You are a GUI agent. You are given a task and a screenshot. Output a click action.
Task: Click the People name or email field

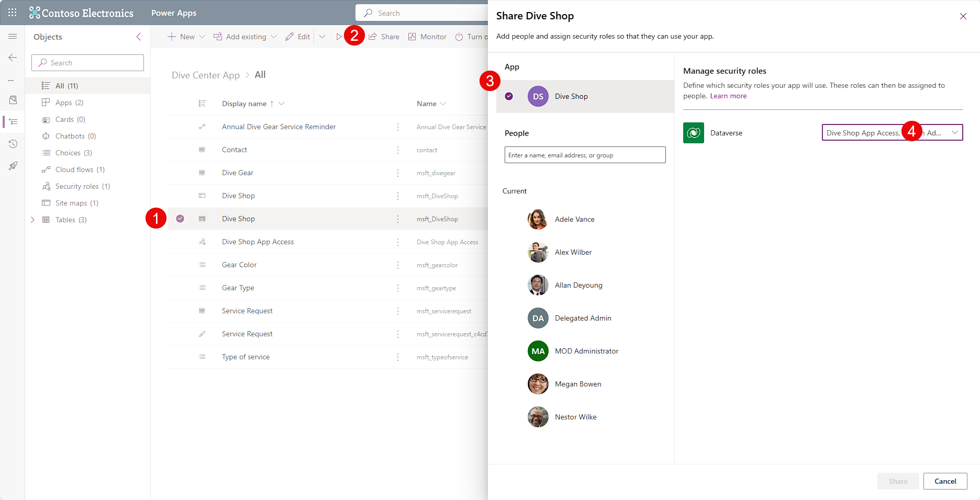(585, 155)
